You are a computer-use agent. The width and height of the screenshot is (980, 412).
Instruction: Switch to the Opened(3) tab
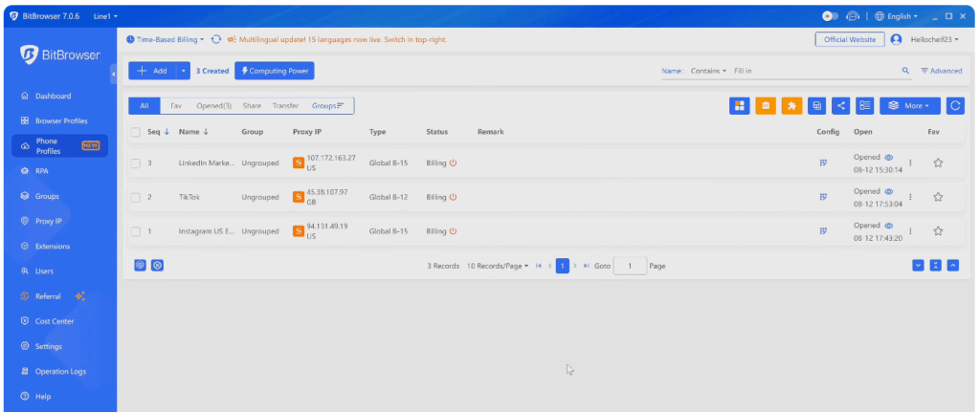(213, 106)
